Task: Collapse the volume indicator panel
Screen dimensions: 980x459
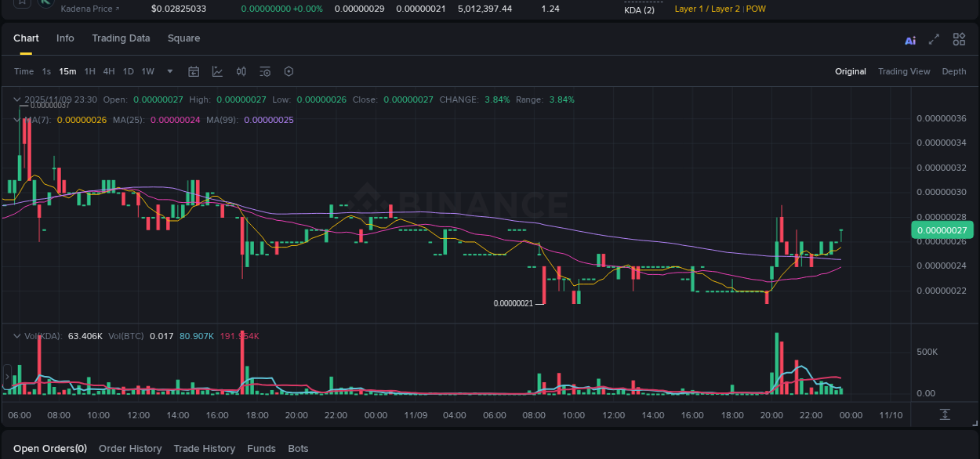Action: point(17,335)
